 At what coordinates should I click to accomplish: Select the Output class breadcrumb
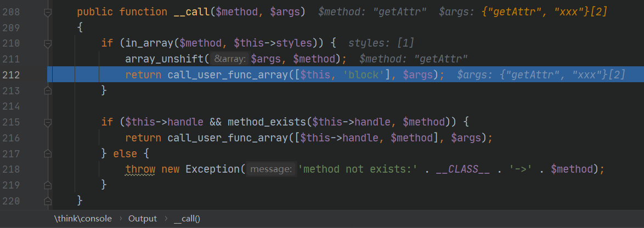[143, 219]
